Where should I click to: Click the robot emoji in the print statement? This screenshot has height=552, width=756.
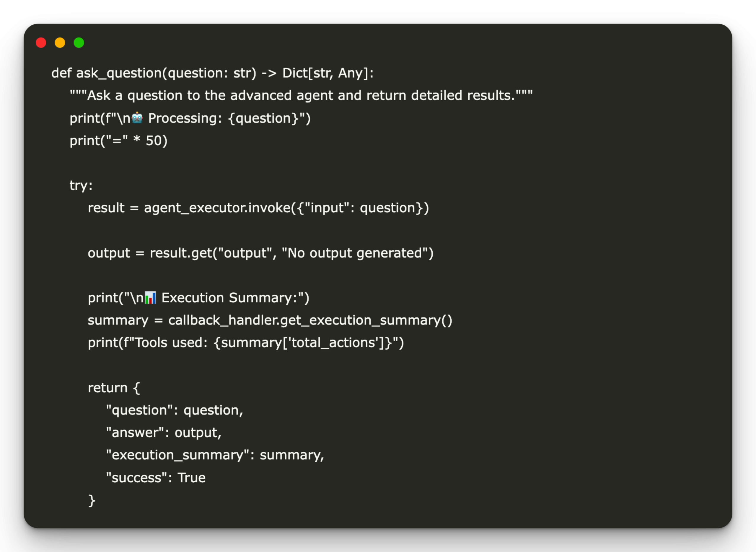[137, 118]
